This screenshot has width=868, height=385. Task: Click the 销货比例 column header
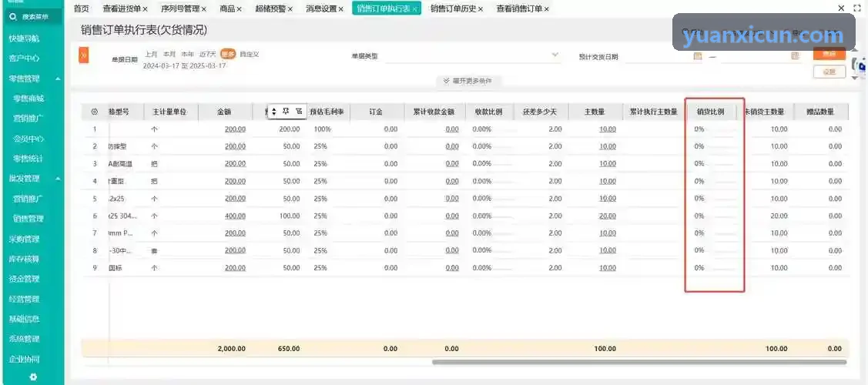point(710,112)
